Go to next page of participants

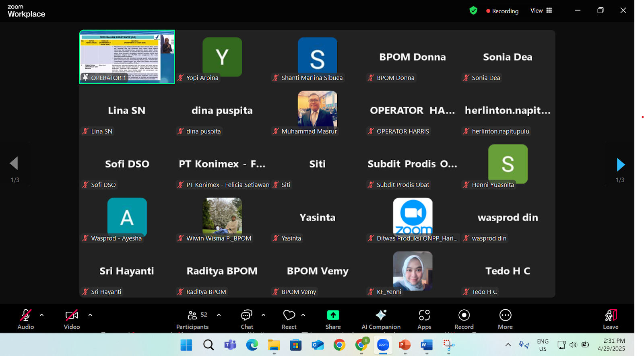pyautogui.click(x=620, y=165)
